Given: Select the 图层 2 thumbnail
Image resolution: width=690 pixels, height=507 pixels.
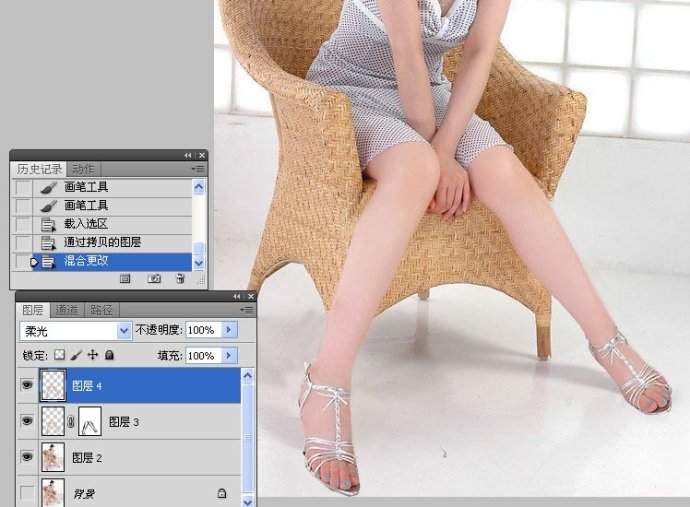Looking at the screenshot, I should click(x=53, y=457).
